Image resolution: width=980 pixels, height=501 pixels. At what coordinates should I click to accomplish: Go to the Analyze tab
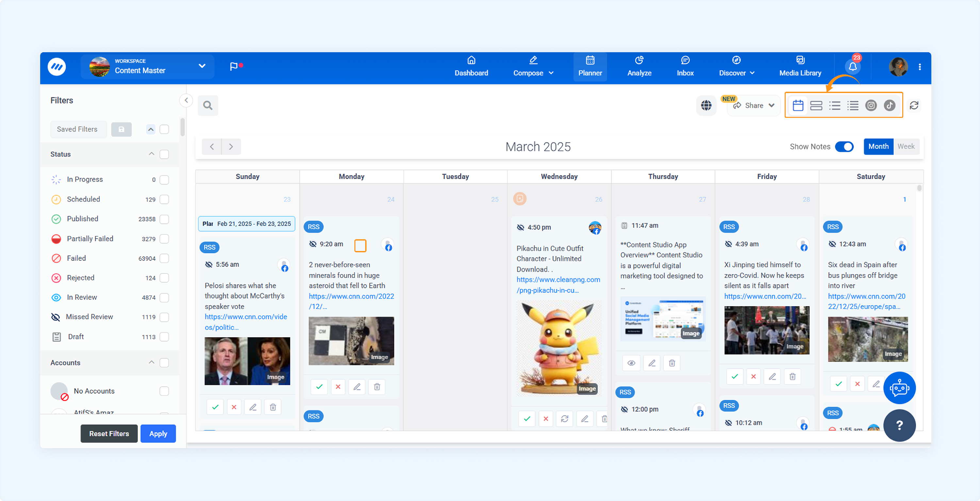pyautogui.click(x=639, y=67)
